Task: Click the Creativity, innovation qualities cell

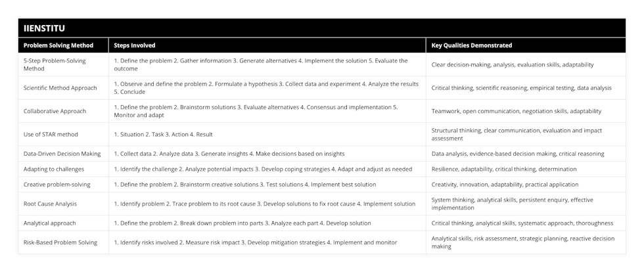Action: click(526, 185)
